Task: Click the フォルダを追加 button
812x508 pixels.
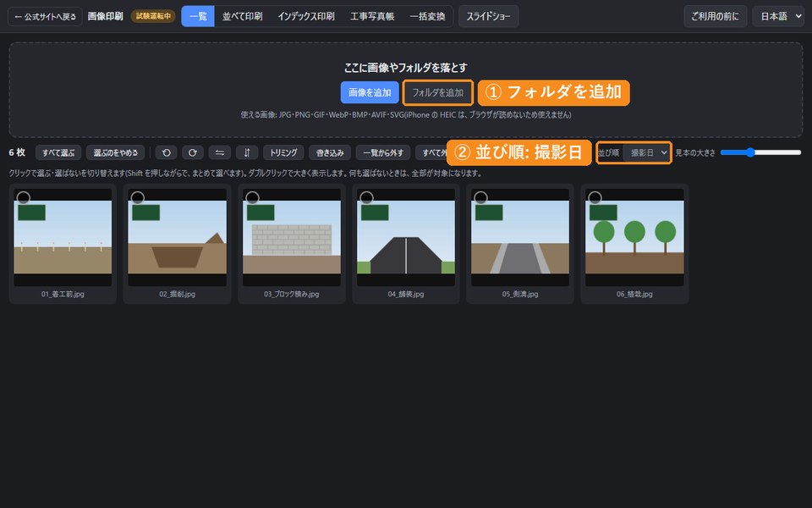Action: coord(437,92)
